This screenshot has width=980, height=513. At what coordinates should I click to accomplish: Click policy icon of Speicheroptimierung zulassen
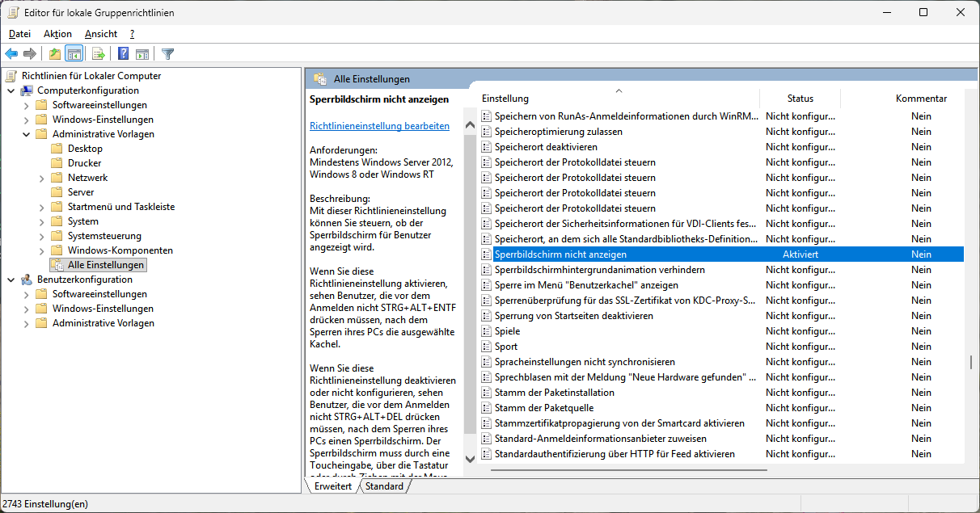point(486,132)
